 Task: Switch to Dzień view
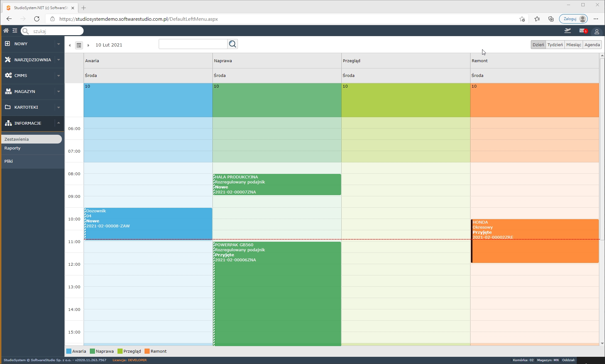pyautogui.click(x=538, y=45)
